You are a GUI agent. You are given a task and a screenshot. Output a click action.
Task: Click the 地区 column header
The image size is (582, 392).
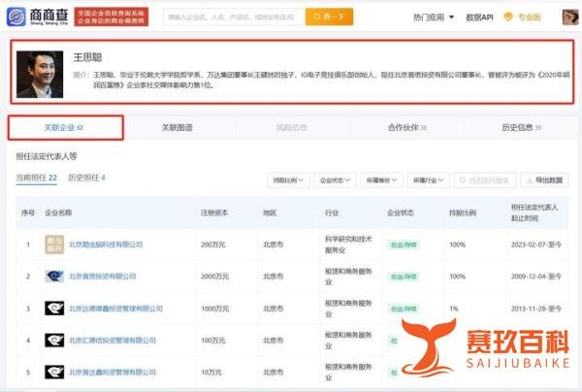(270, 212)
